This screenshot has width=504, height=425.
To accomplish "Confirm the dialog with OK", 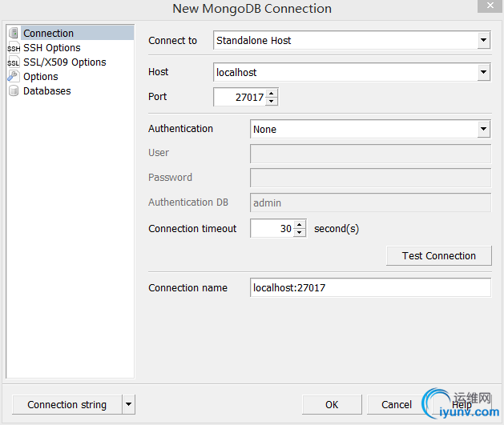I will 332,404.
